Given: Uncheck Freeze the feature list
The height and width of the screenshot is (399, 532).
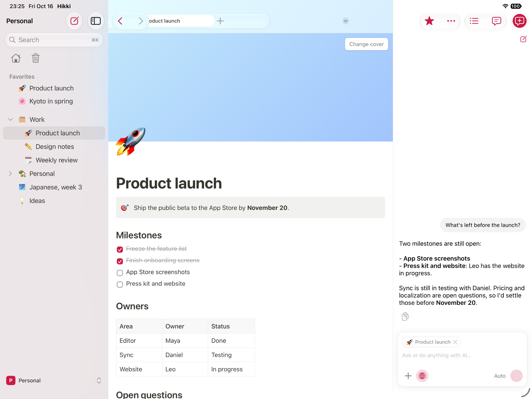Looking at the screenshot, I should pos(120,249).
